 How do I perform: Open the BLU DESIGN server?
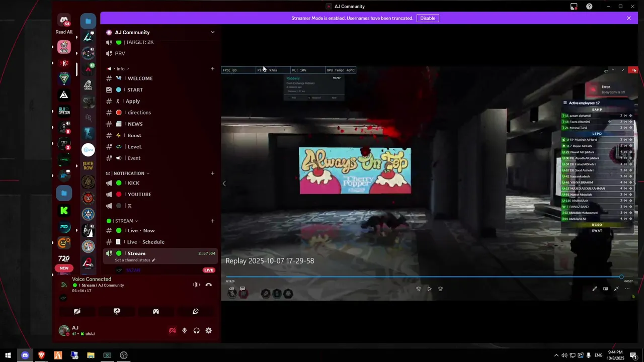click(x=64, y=111)
